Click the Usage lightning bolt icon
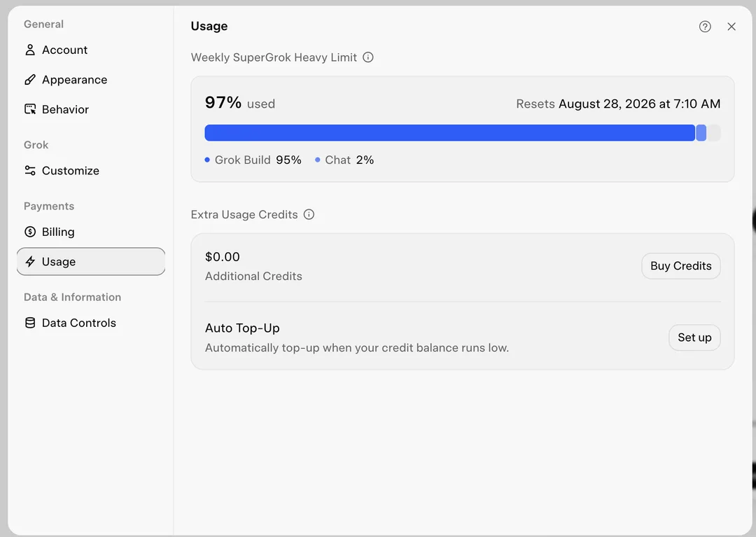The width and height of the screenshot is (756, 537). pos(30,262)
